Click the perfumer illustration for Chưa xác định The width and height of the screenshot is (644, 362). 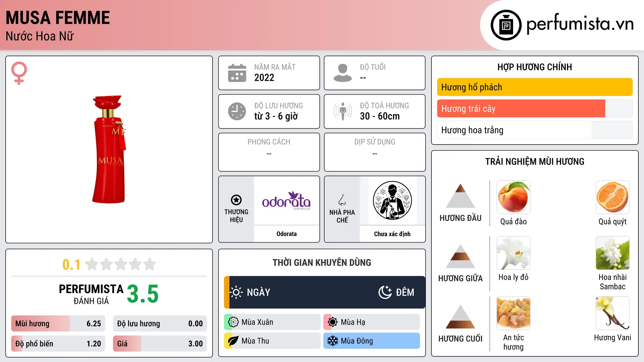coord(392,200)
